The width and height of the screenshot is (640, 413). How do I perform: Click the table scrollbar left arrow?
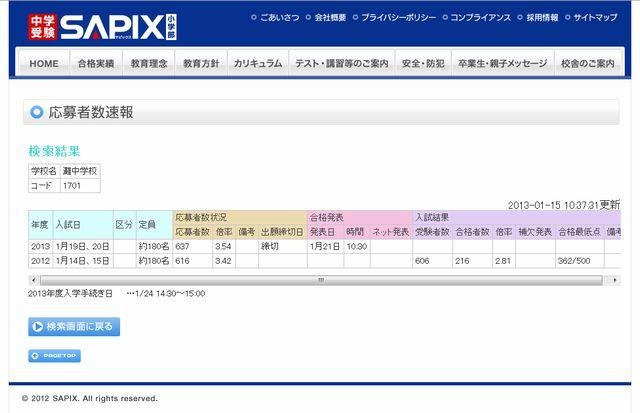coord(33,280)
